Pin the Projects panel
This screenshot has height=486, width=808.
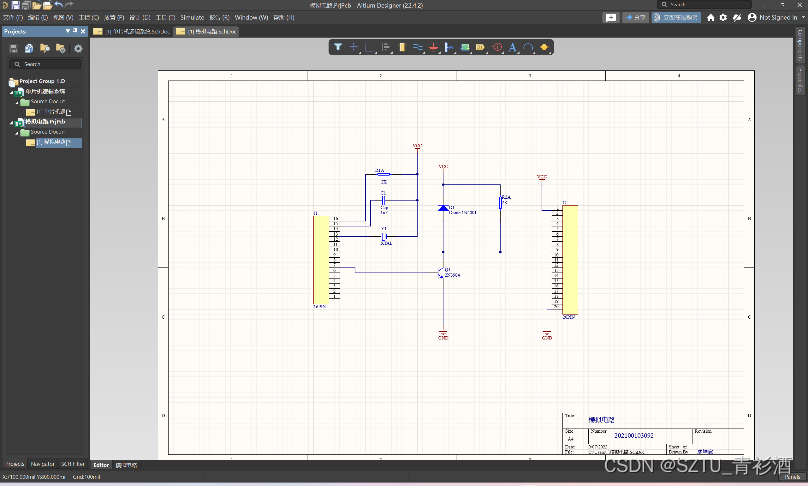tap(75, 31)
